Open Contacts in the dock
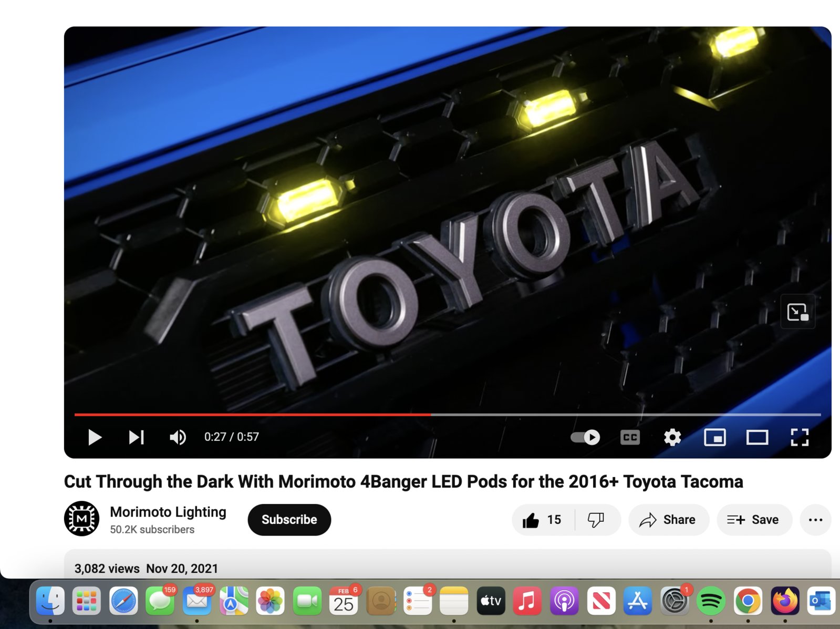The width and height of the screenshot is (840, 629). coord(380,601)
